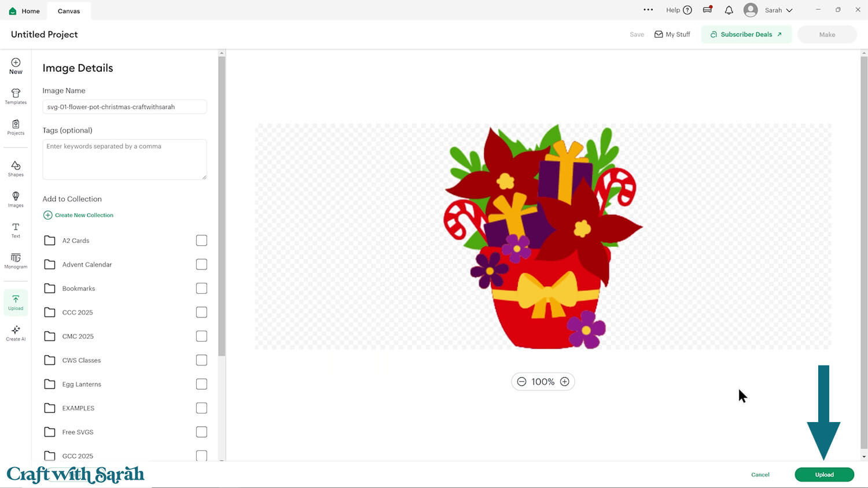Click the Make button
The image size is (868, 488).
[x=827, y=35]
